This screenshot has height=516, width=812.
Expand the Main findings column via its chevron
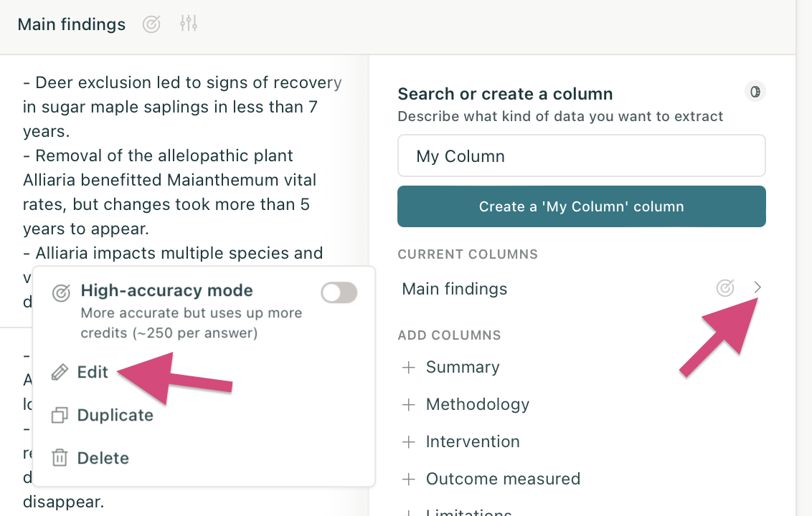[757, 288]
